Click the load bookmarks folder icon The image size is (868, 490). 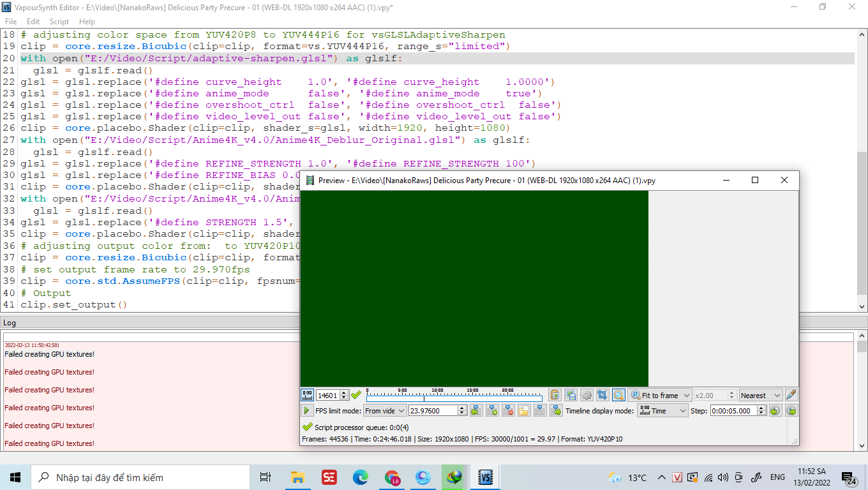[524, 411]
